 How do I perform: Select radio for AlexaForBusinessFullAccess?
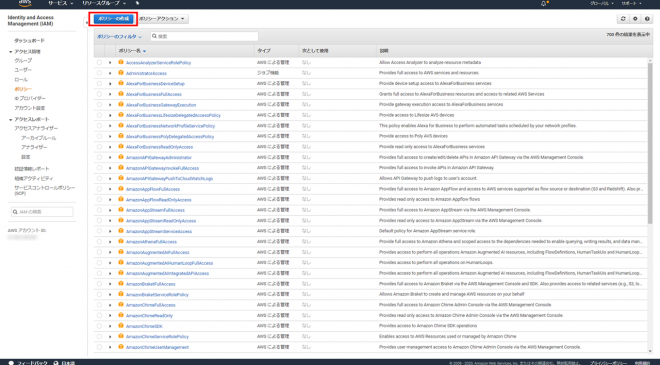(x=99, y=94)
